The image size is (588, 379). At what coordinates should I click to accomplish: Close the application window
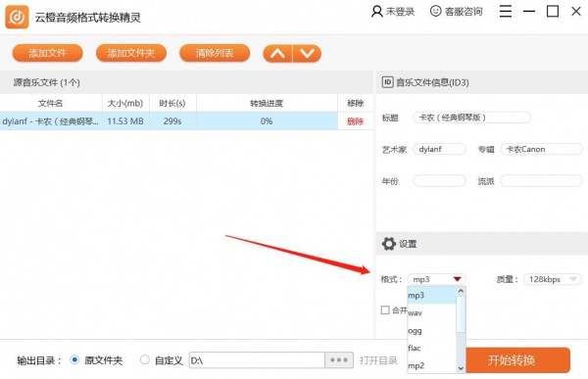click(x=576, y=11)
